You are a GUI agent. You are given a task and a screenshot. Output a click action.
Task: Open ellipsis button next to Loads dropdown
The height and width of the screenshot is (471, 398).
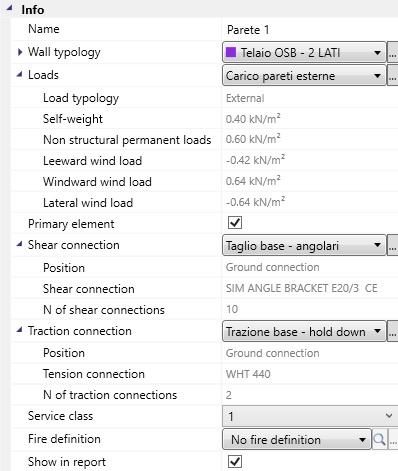[393, 76]
